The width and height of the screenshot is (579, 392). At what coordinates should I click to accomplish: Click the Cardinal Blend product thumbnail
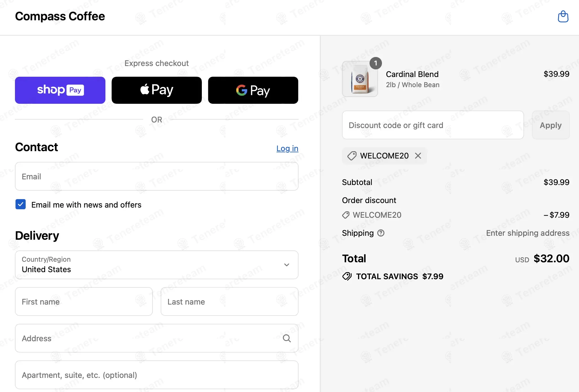360,79
